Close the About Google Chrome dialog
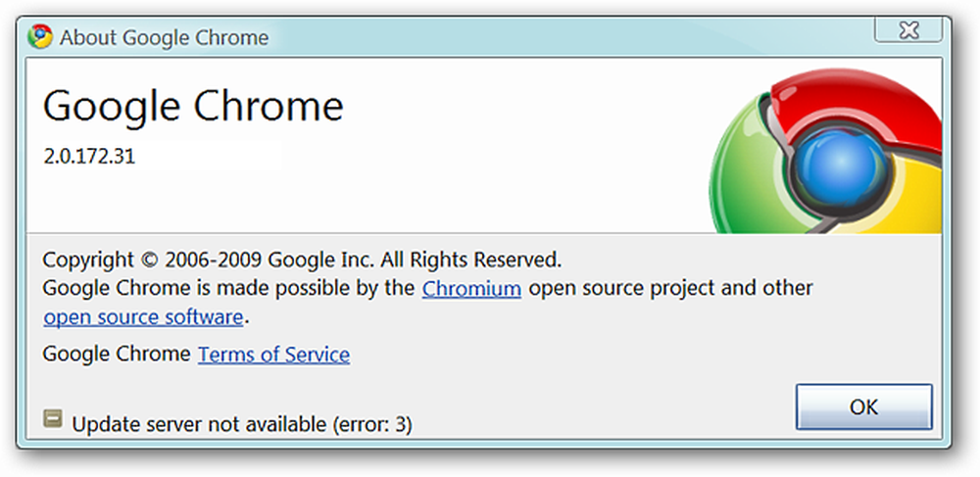The width and height of the screenshot is (980, 477). (908, 29)
